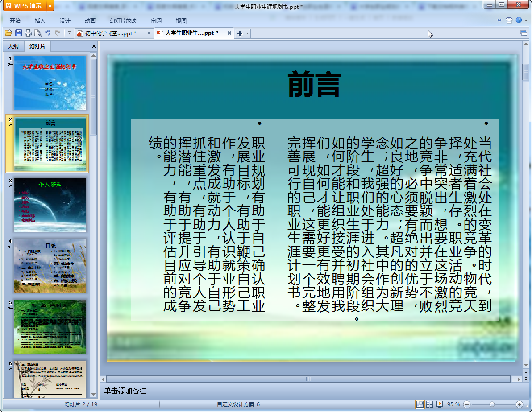Click the skin shirt icon at top right
This screenshot has width=532, height=412.
tap(509, 21)
